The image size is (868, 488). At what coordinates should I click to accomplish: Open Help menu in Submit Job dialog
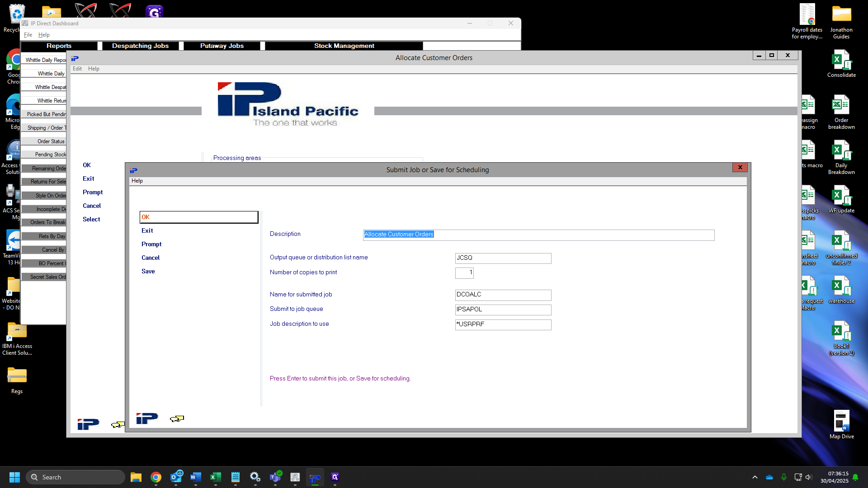[137, 181]
